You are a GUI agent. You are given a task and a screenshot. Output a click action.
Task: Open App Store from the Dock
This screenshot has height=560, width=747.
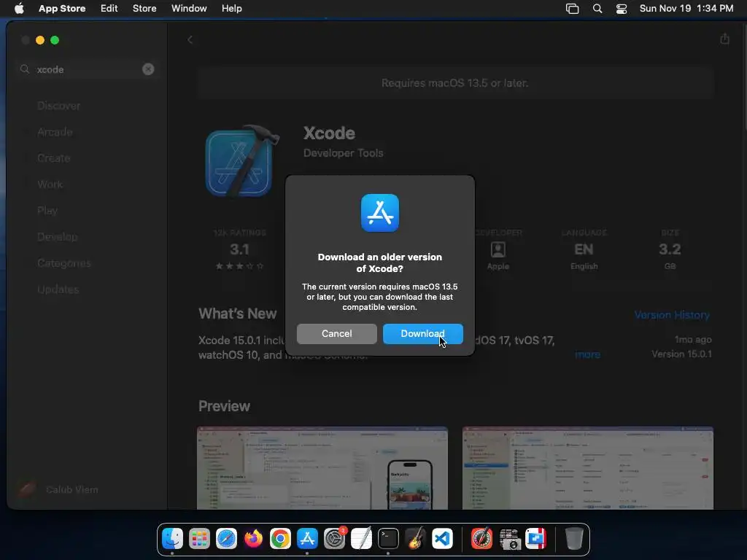[307, 539]
